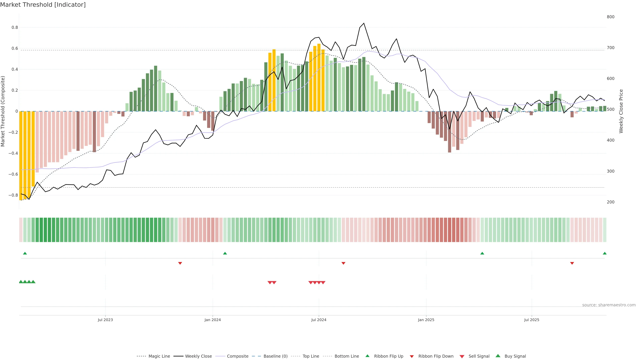Click the Jan 2025 x-axis label

click(x=426, y=320)
